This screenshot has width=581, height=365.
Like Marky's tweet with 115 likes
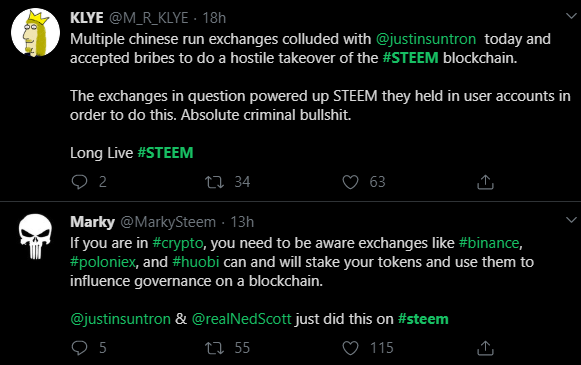[x=350, y=348]
